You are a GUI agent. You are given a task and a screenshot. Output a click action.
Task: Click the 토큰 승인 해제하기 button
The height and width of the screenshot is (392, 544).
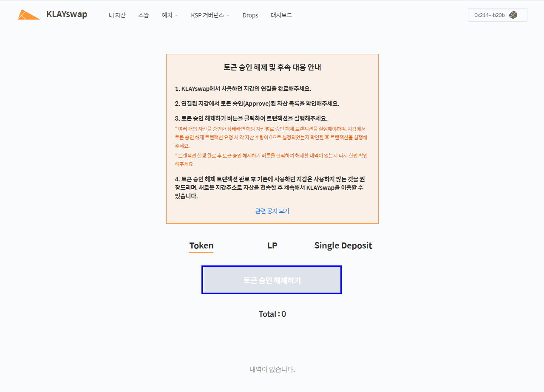pyautogui.click(x=272, y=280)
